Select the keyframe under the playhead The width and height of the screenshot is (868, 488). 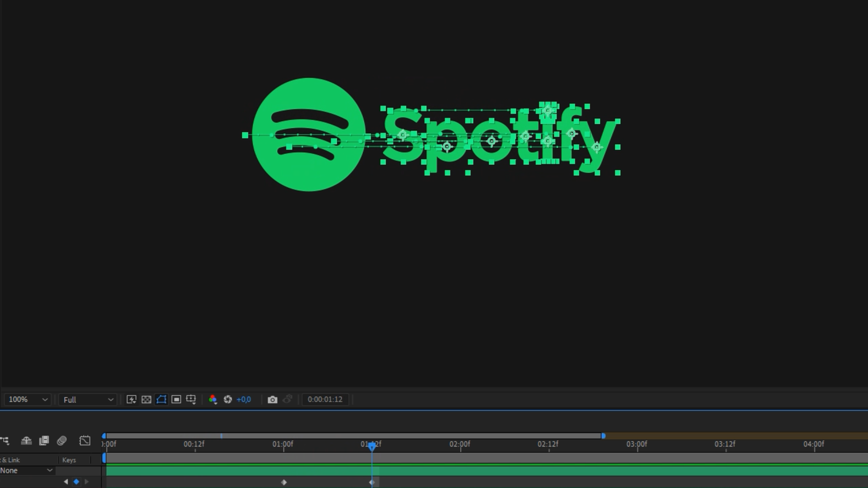(372, 482)
